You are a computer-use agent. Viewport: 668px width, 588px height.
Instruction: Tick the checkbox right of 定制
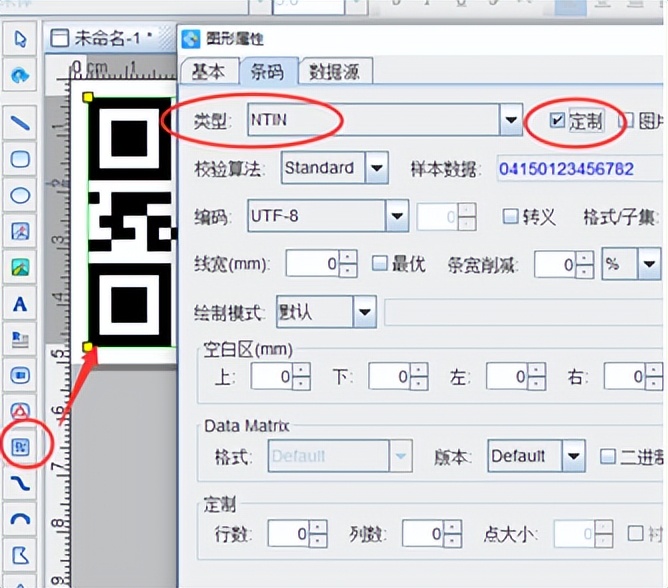[x=626, y=121]
